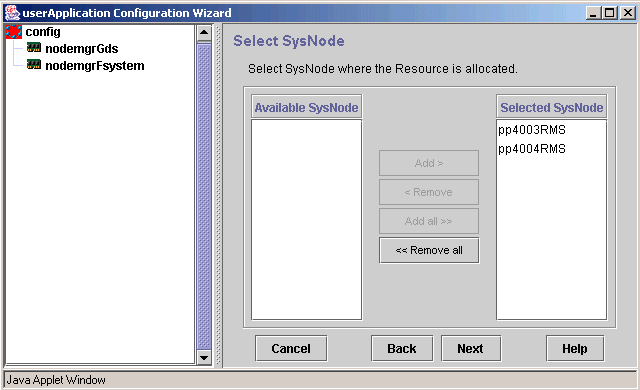Click the Selected SysNode header

551,107
